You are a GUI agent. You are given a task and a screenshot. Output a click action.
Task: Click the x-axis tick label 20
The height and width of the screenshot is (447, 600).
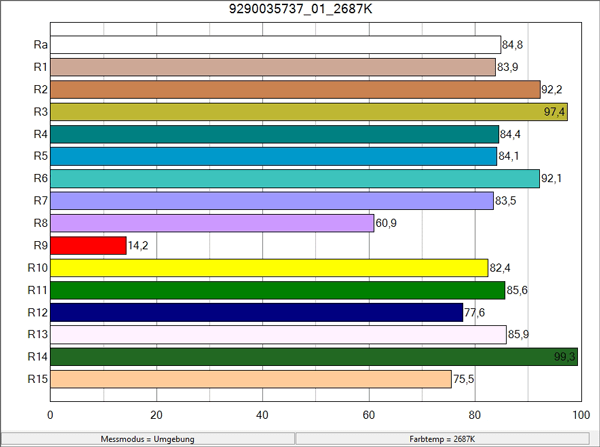[156, 415]
